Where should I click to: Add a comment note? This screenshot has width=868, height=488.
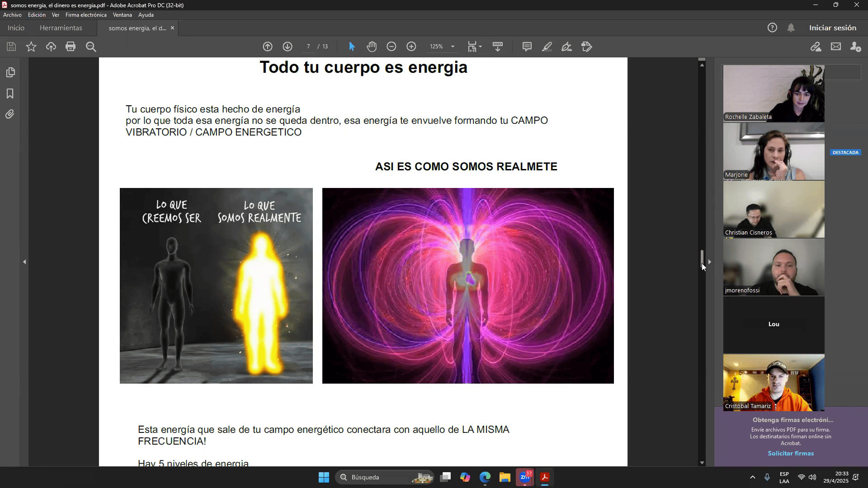(527, 47)
